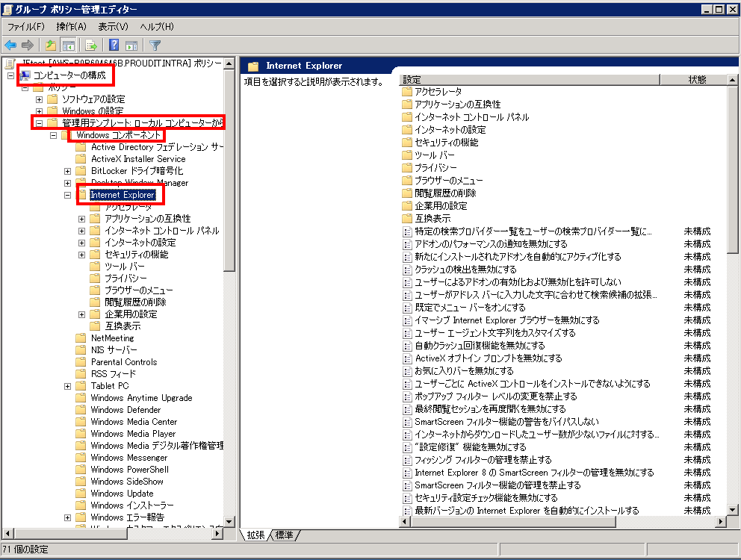Screen dimensions: 741x560
Task: Click the 状態 column header
Action: 696,80
